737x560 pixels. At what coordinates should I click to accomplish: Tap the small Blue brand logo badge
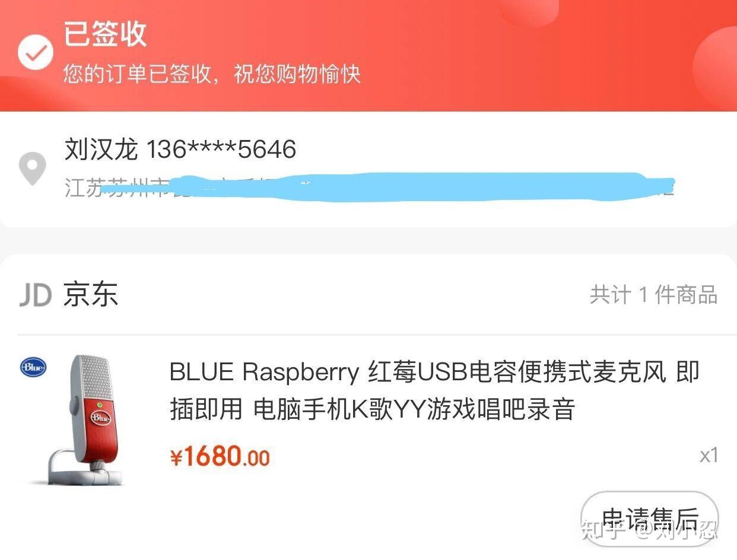(x=33, y=367)
